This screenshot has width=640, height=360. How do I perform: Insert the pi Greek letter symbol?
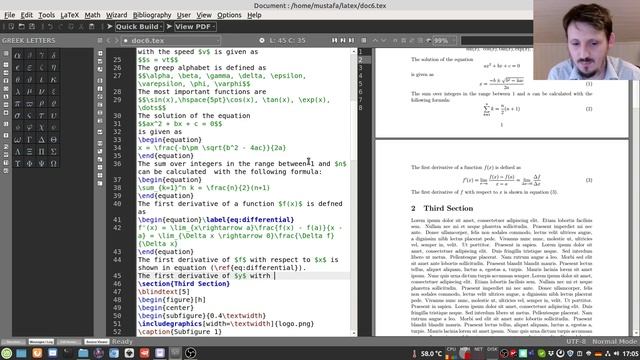click(18, 104)
